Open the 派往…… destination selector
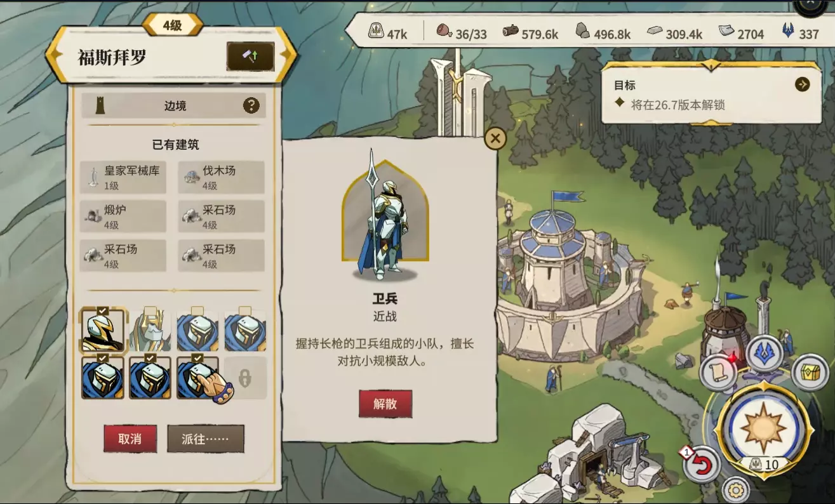The height and width of the screenshot is (504, 835). point(206,439)
